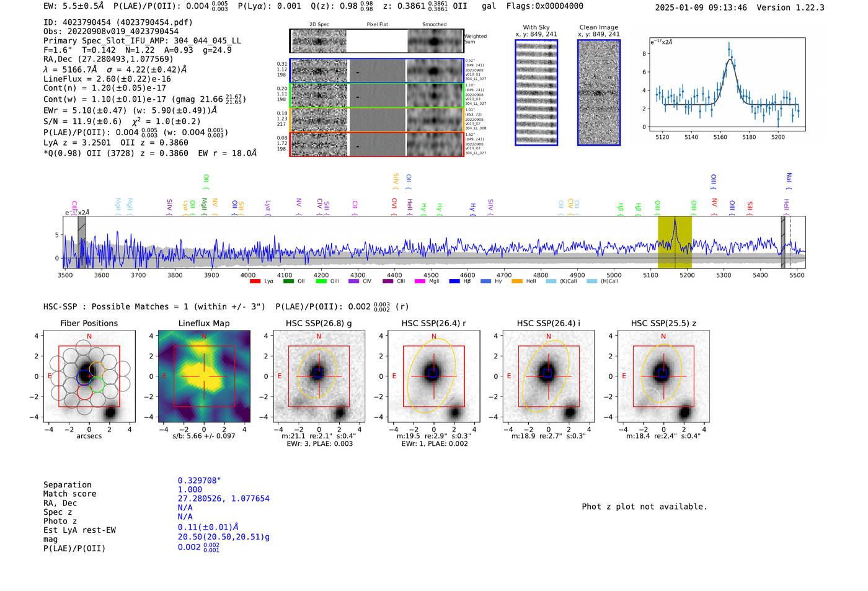Open the Lineflux Map panel
Viewport: 868px width, 591px height.
tap(204, 377)
